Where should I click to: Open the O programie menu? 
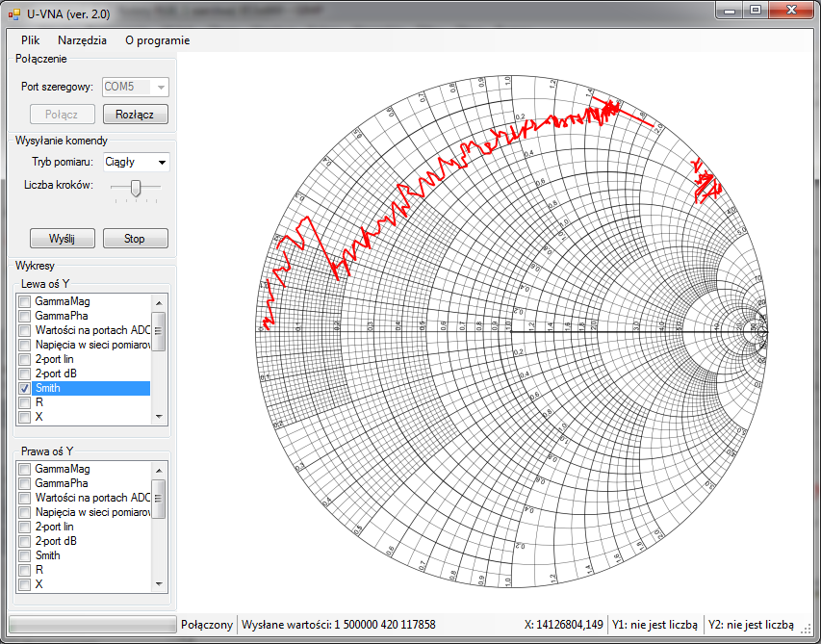coord(157,40)
